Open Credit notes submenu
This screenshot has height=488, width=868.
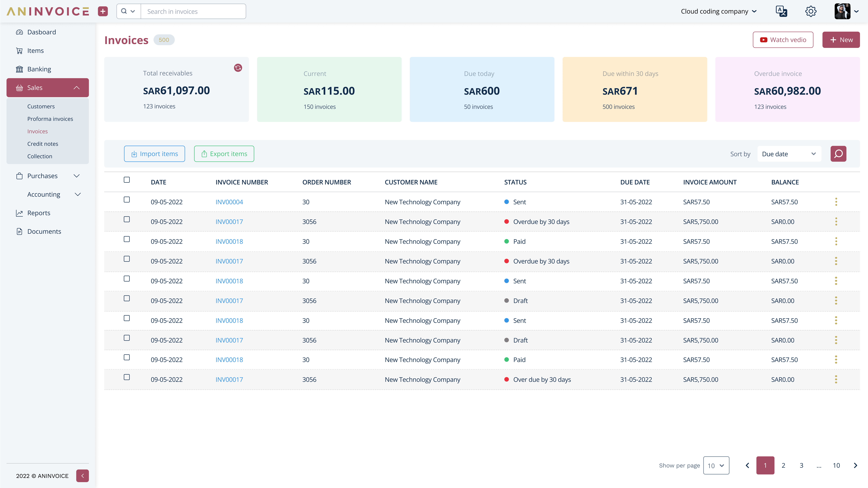[43, 144]
